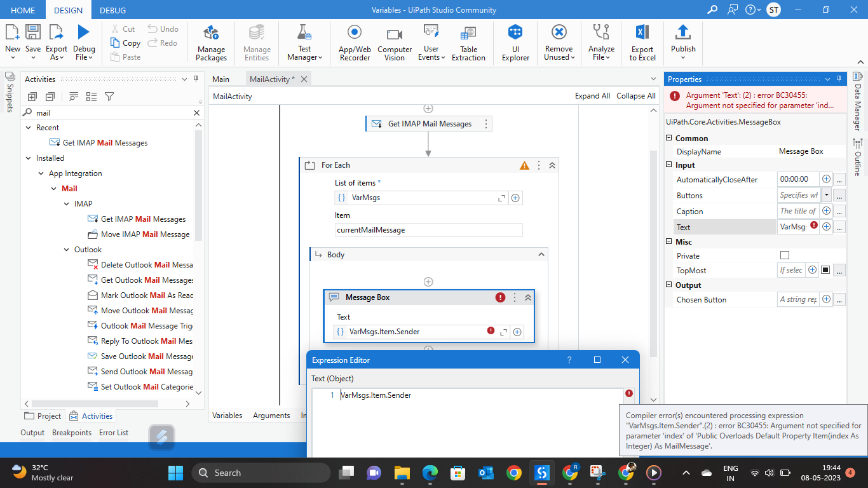868x488 pixels.
Task: Switch to the HOME ribbon tab
Action: click(23, 10)
